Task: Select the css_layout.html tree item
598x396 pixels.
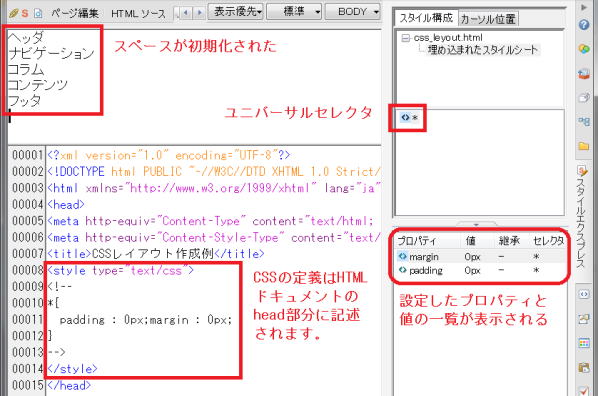Action: coord(448,38)
